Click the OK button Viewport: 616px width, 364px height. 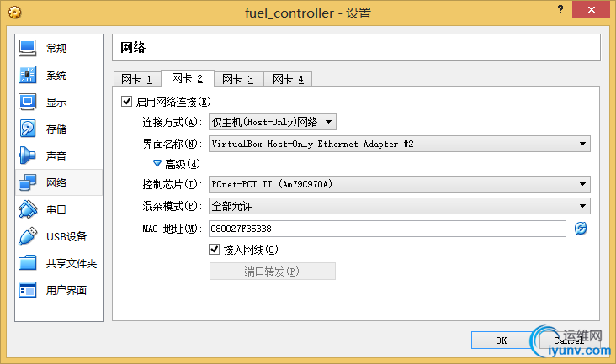(501, 340)
